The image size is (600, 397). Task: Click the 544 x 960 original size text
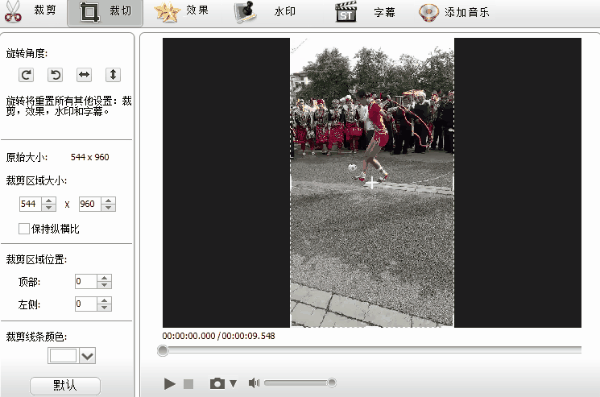pos(90,157)
